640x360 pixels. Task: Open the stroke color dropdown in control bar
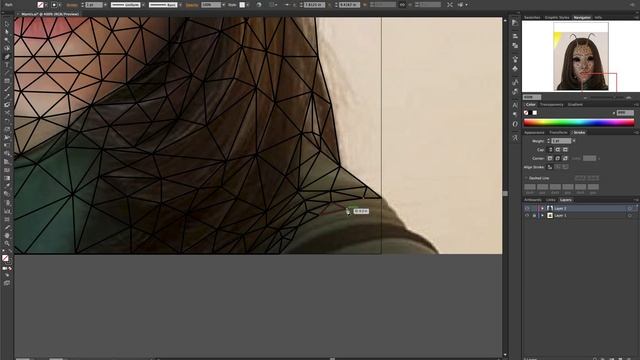[60, 5]
